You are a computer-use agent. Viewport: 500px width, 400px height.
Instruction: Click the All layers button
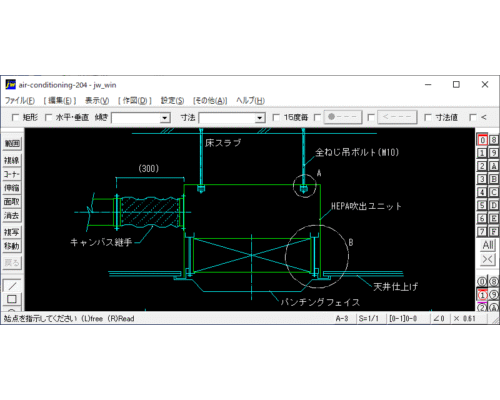(488, 245)
